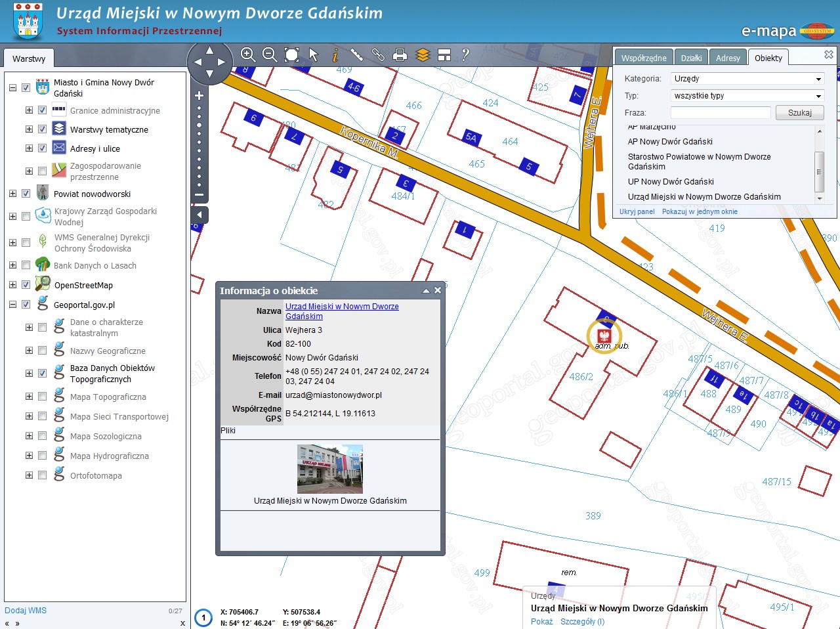Pan the map left with the arrow
Viewport: 840px width, 629px height.
click(198, 62)
